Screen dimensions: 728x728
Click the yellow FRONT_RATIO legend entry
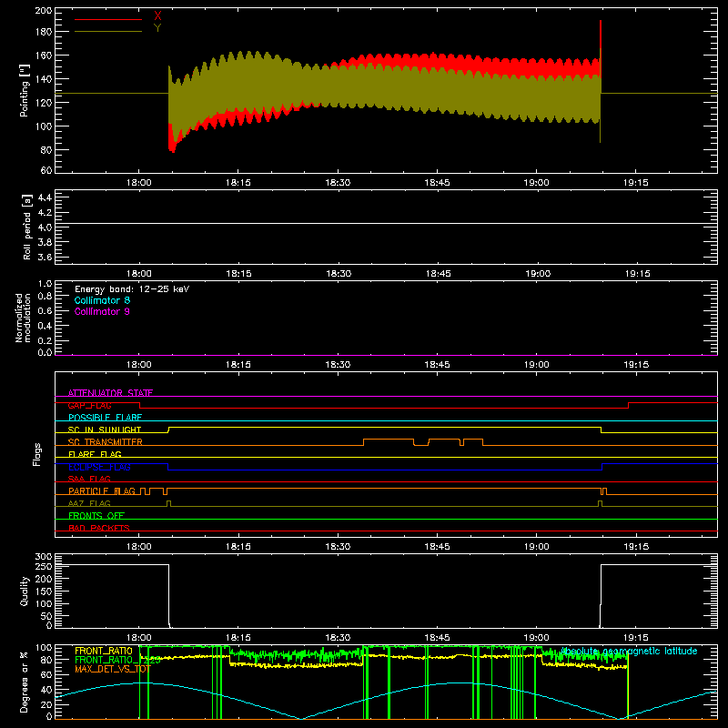[x=104, y=651]
